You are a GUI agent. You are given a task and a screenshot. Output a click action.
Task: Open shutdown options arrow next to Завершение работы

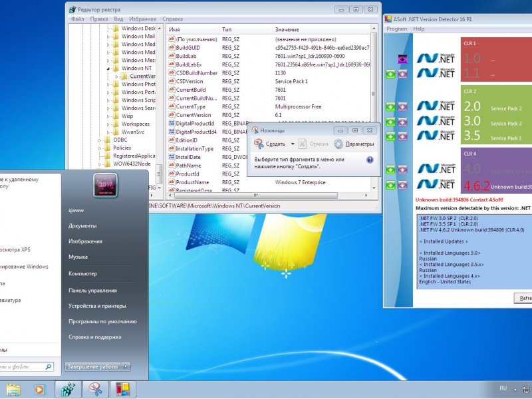point(126,366)
